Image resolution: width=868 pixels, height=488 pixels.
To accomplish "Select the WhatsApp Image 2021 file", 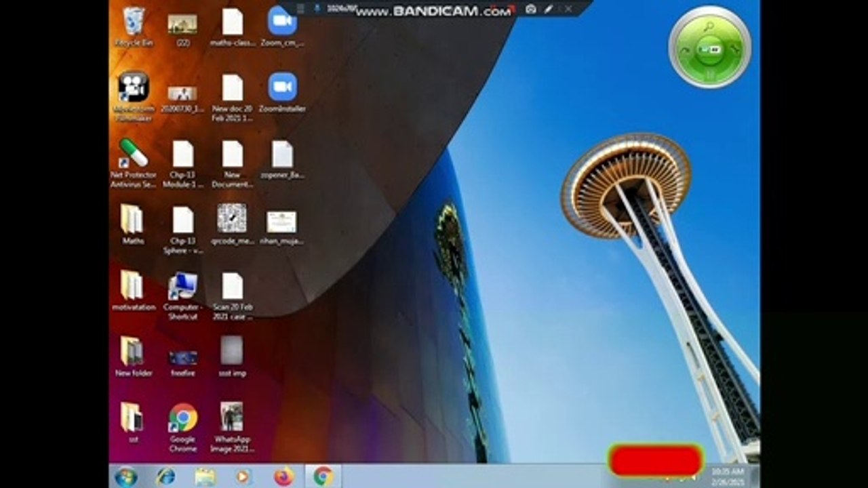I will (x=233, y=428).
